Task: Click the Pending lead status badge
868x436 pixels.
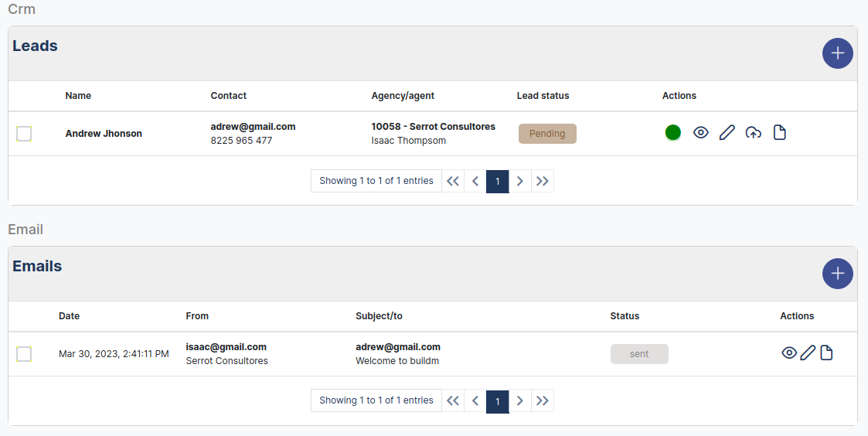Action: (x=547, y=134)
